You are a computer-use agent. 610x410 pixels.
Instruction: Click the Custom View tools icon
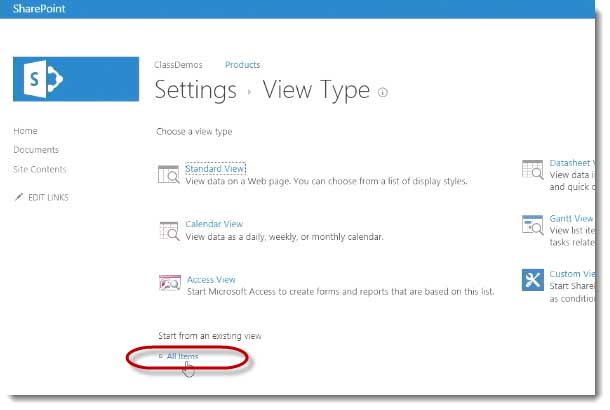531,279
